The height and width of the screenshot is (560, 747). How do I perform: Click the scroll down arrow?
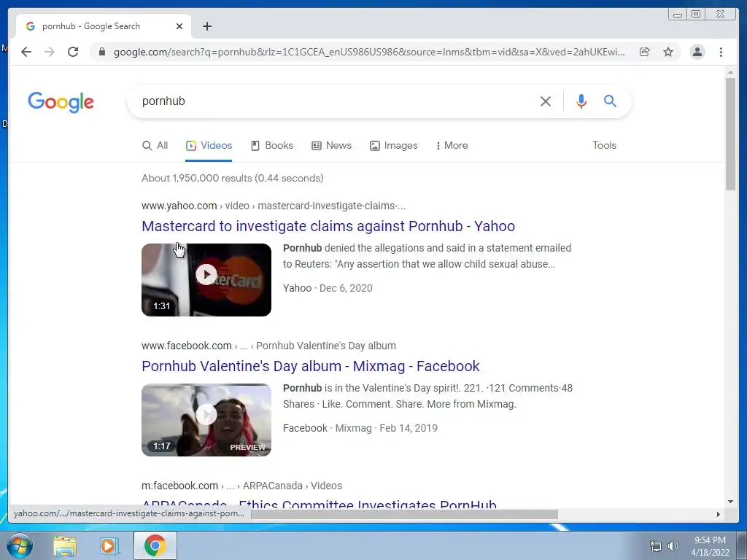point(730,502)
